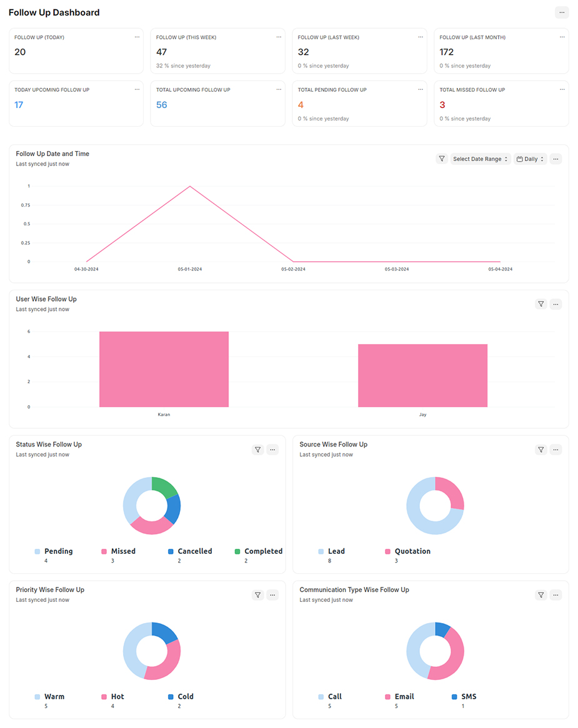Click the filter funnel on Source Wise Follow Up

pyautogui.click(x=541, y=450)
